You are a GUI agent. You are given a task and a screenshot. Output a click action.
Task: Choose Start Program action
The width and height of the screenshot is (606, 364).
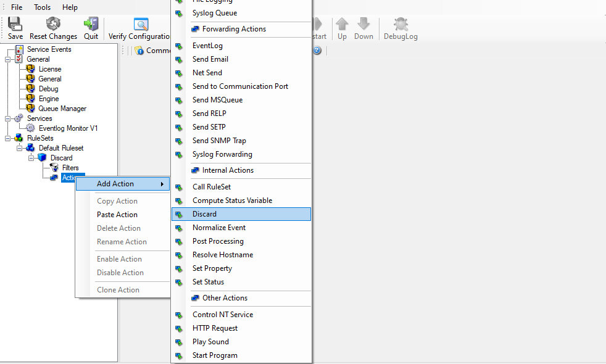coord(215,355)
